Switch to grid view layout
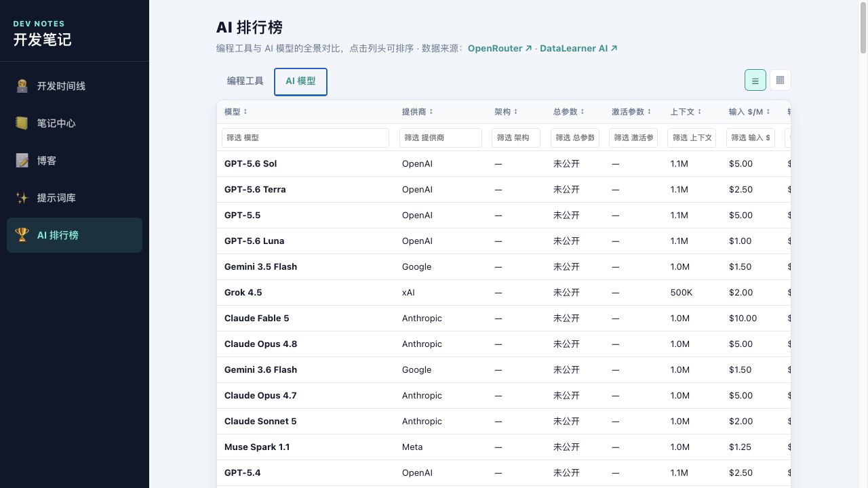This screenshot has height=488, width=868. [780, 80]
